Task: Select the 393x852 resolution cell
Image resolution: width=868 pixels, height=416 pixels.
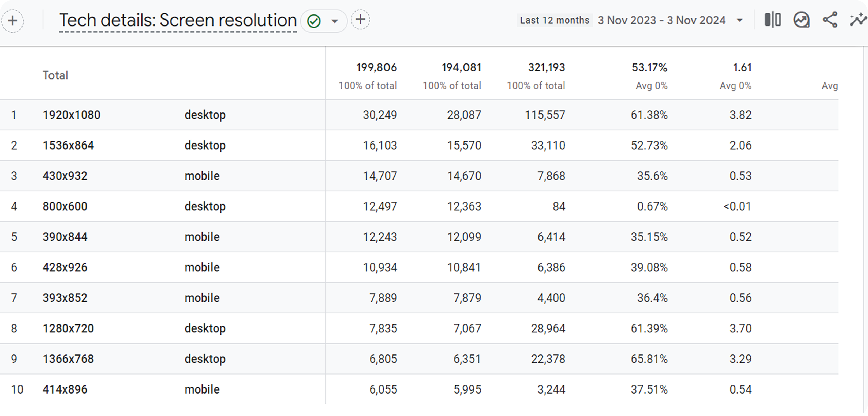Action: point(65,298)
